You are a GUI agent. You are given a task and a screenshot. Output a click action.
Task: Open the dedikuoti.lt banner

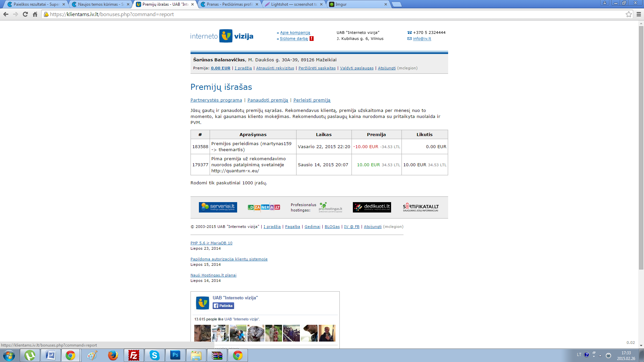[372, 207]
